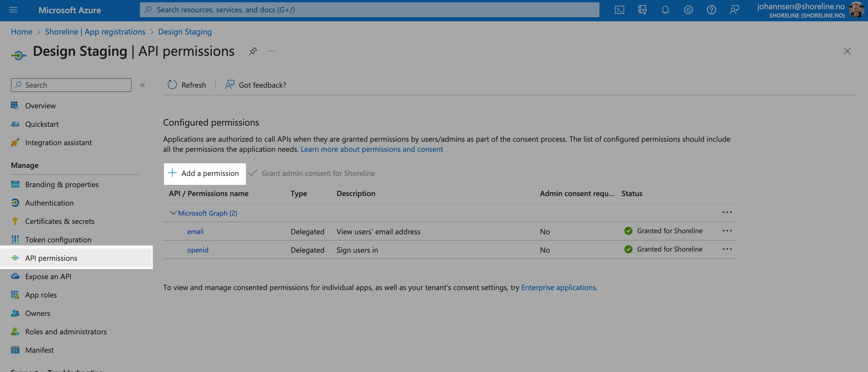Click the global search resources box
The height and width of the screenshot is (372, 868).
tap(369, 10)
